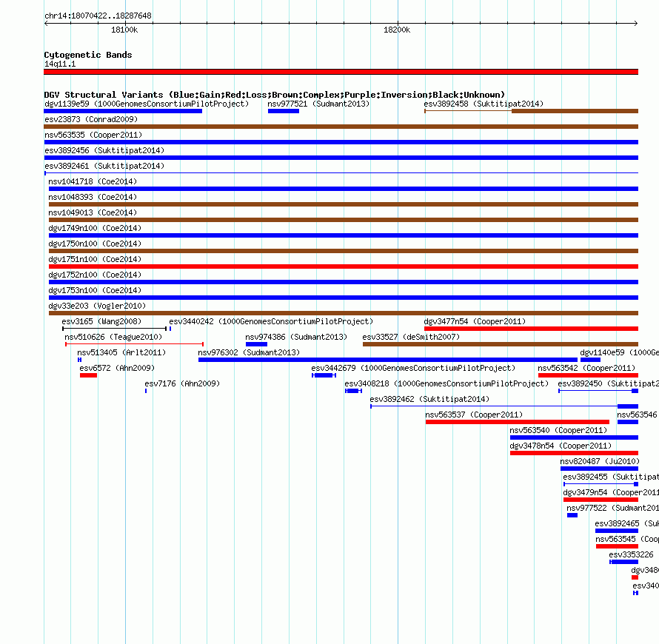Open esv3892461 (Suktitipat2014) variant
This screenshot has height=644, width=659.
coord(104,166)
